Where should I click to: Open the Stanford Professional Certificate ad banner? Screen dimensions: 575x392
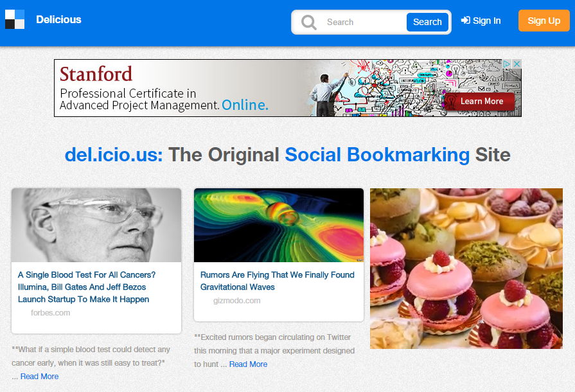193,88
